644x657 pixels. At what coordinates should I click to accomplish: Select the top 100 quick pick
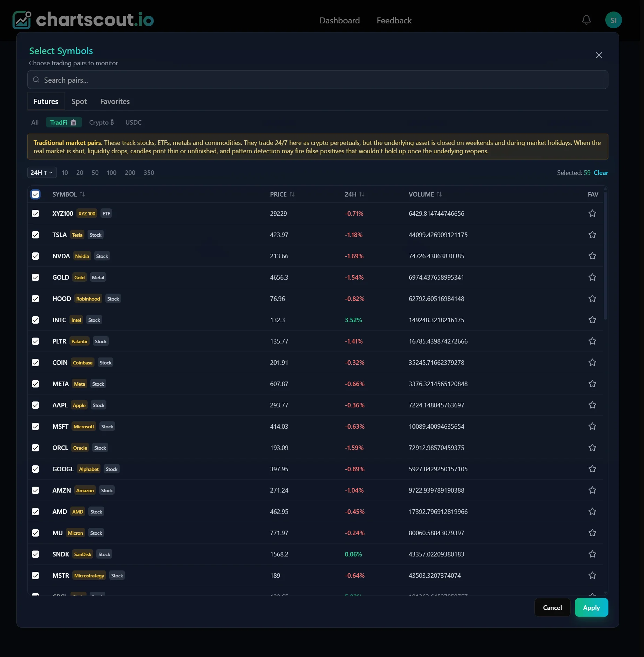[112, 172]
